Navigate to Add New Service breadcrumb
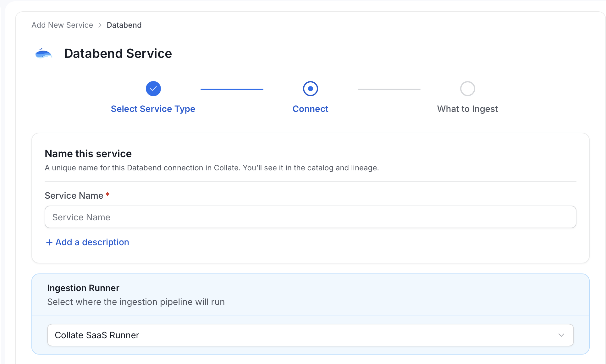The image size is (606, 364). click(x=62, y=25)
